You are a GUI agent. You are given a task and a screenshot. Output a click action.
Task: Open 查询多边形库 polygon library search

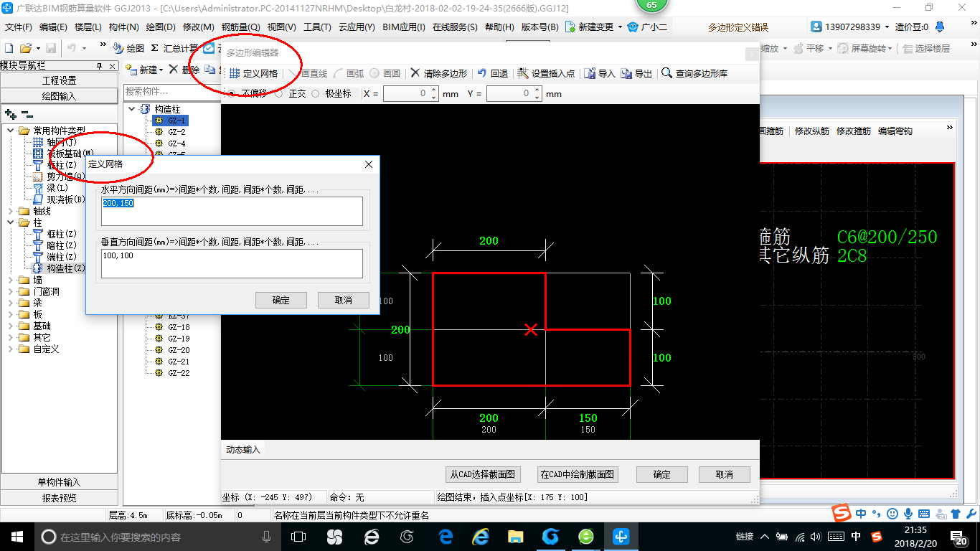(694, 73)
